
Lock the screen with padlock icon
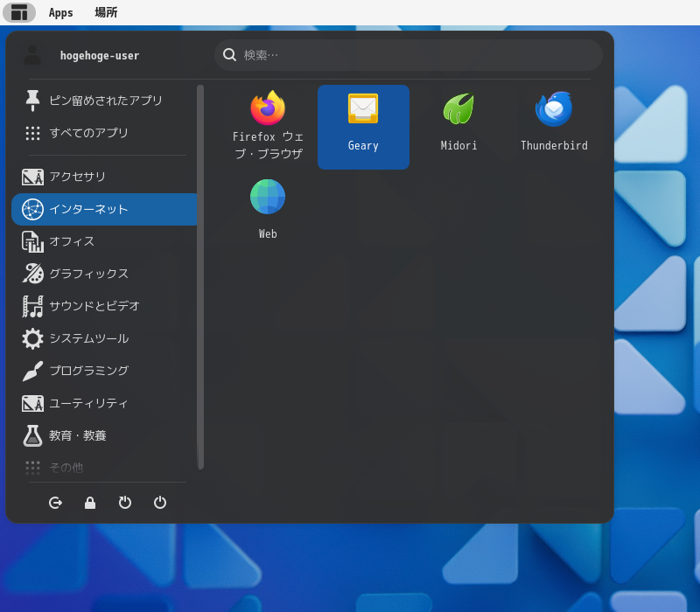[x=90, y=503]
